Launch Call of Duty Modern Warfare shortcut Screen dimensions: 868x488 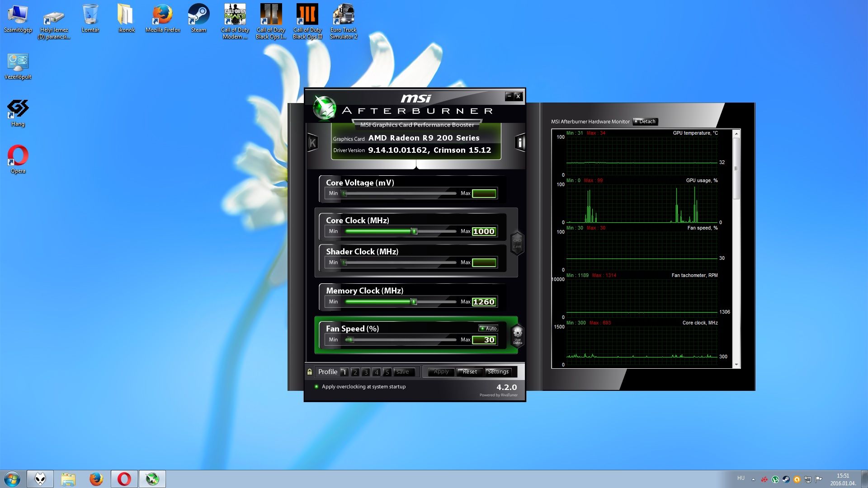(235, 22)
